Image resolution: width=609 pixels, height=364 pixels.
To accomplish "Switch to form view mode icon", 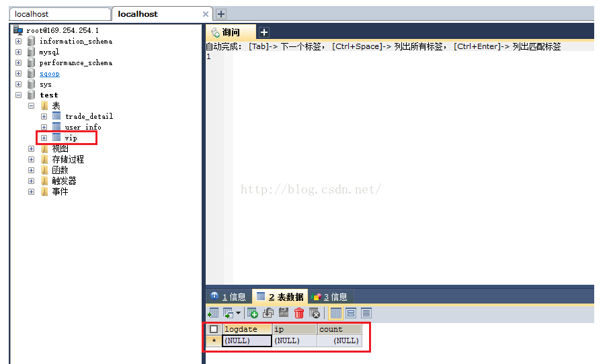I will coord(351,313).
